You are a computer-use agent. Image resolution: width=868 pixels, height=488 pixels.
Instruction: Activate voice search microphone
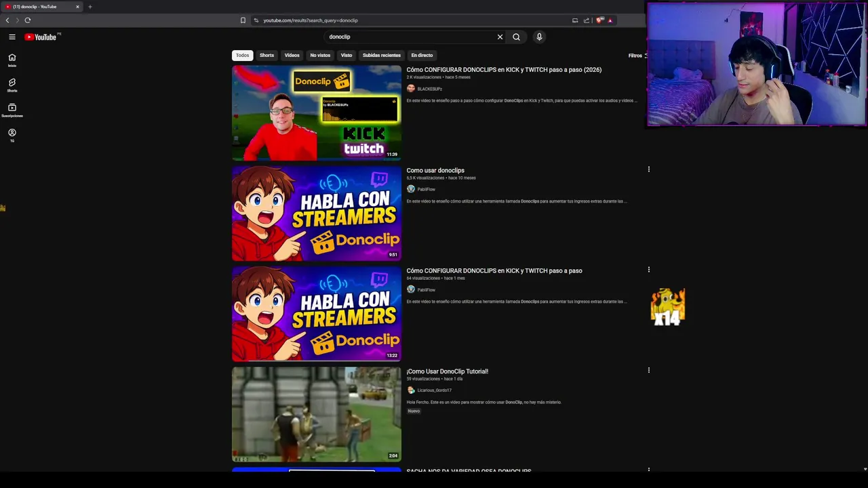pos(539,37)
